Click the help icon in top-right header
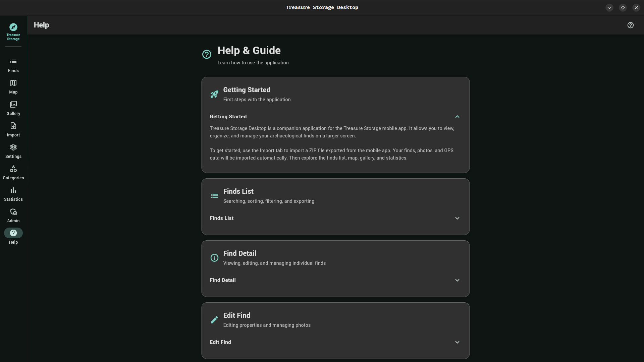This screenshot has width=644, height=362. pos(631,25)
